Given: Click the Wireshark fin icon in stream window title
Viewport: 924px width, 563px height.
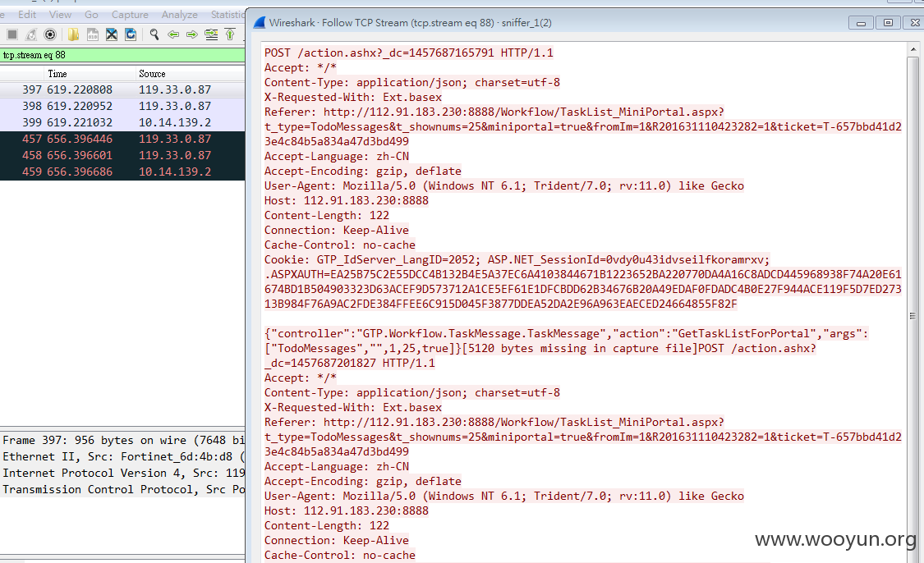Looking at the screenshot, I should (x=260, y=22).
